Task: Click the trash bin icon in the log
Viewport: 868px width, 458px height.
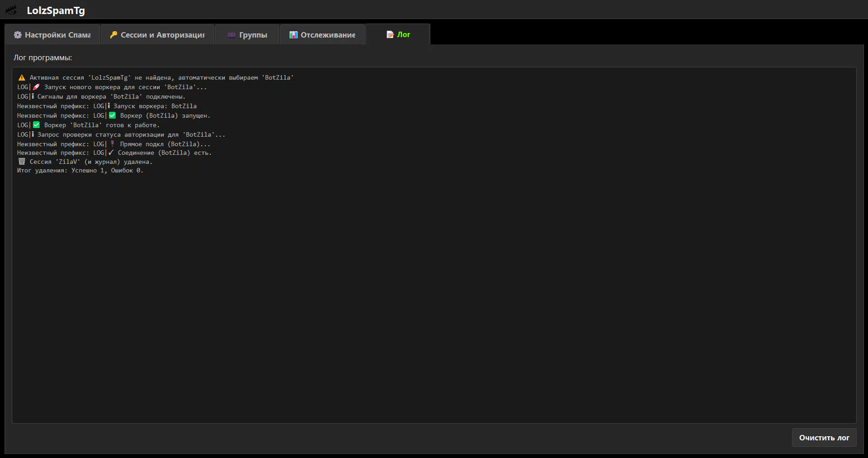Action: point(22,162)
